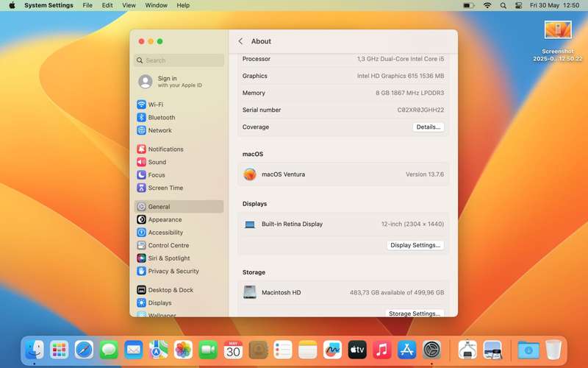Open Reminders from the Dock
Image resolution: width=588 pixels, height=368 pixels.
tap(283, 350)
